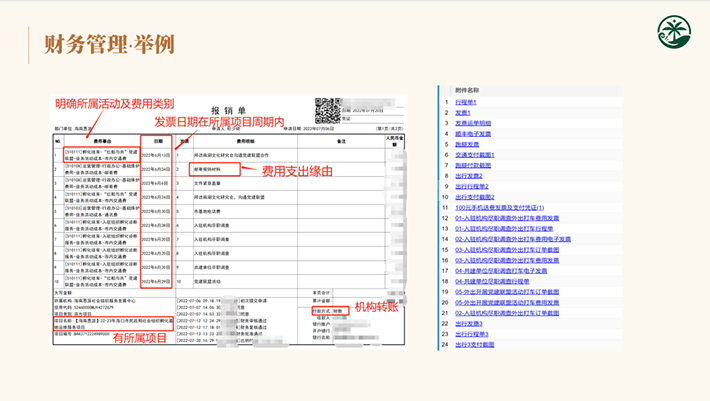Open attachment link 出行行程单3

point(472,334)
